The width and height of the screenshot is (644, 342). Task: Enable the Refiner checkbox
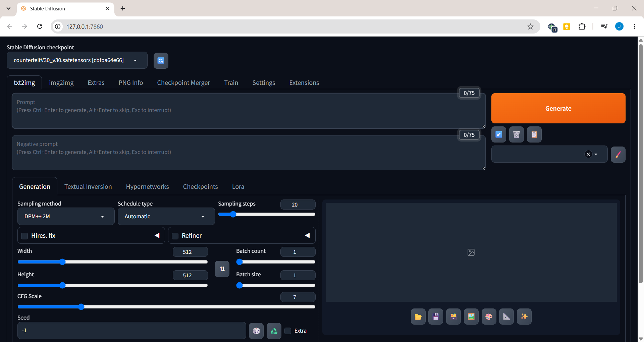pyautogui.click(x=175, y=236)
